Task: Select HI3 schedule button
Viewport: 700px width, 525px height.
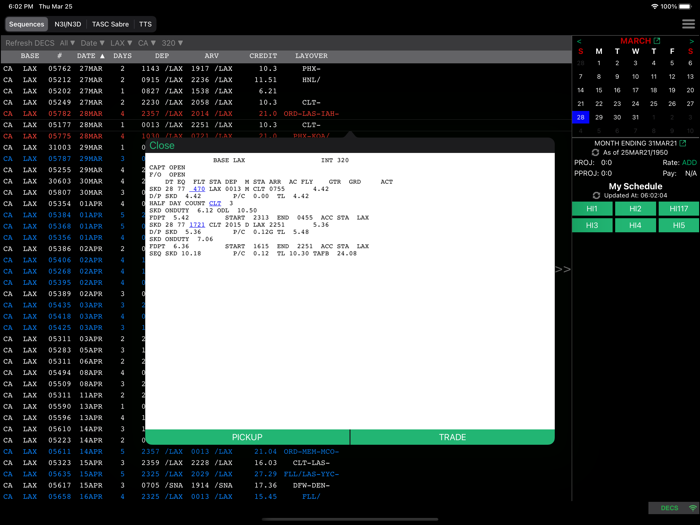Action: 592,225
